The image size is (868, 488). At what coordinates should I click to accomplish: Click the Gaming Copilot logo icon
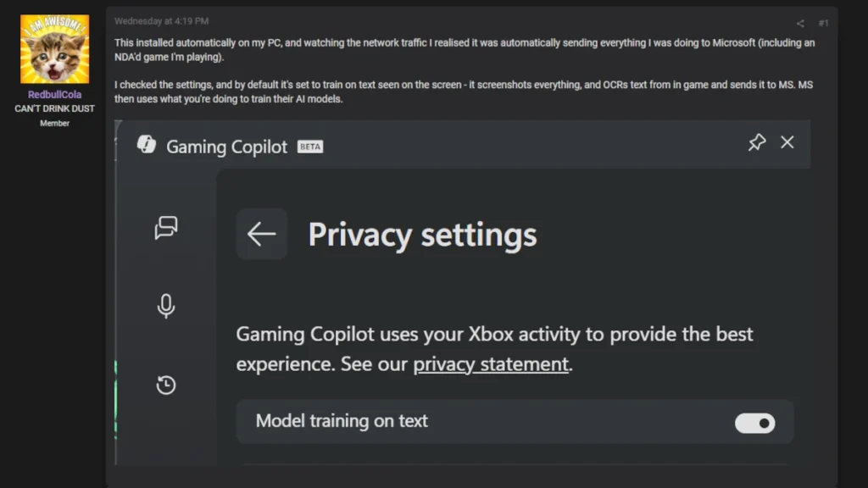click(x=147, y=145)
